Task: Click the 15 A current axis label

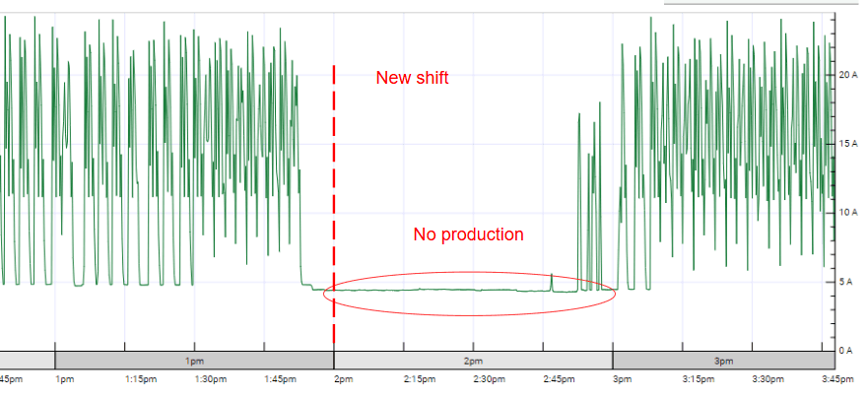Action: tap(848, 144)
